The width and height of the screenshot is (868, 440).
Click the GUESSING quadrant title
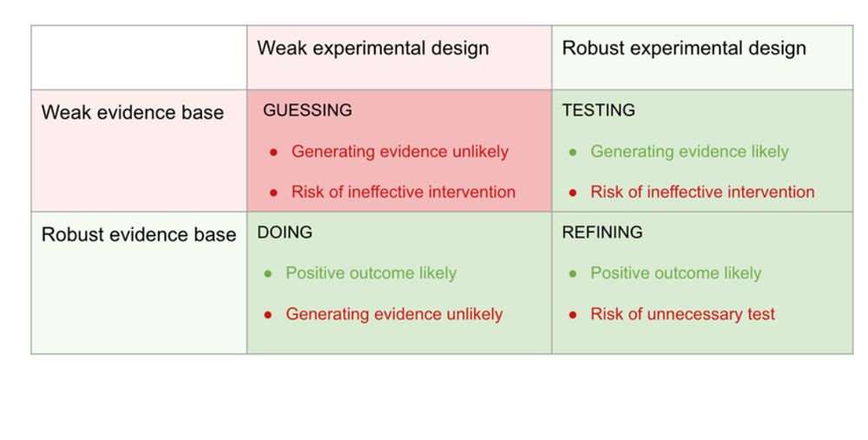point(307,110)
